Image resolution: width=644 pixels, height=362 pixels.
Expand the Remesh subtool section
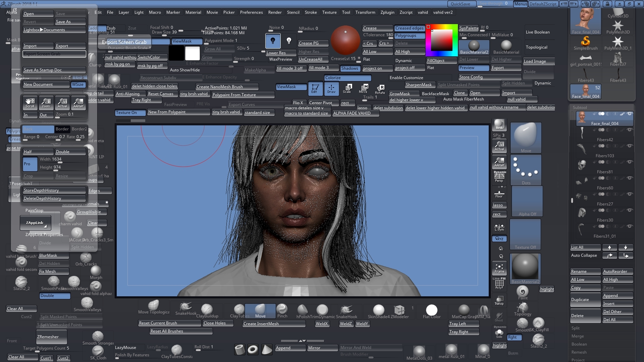(x=579, y=352)
